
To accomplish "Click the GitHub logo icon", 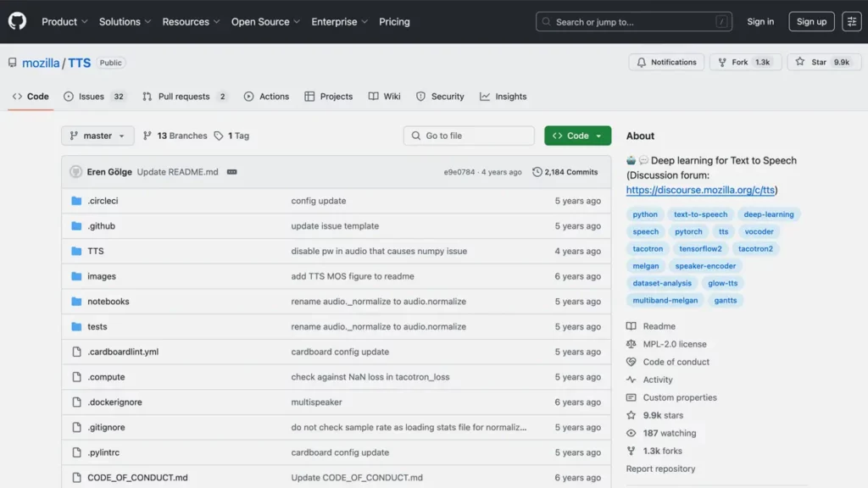I will 17,21.
